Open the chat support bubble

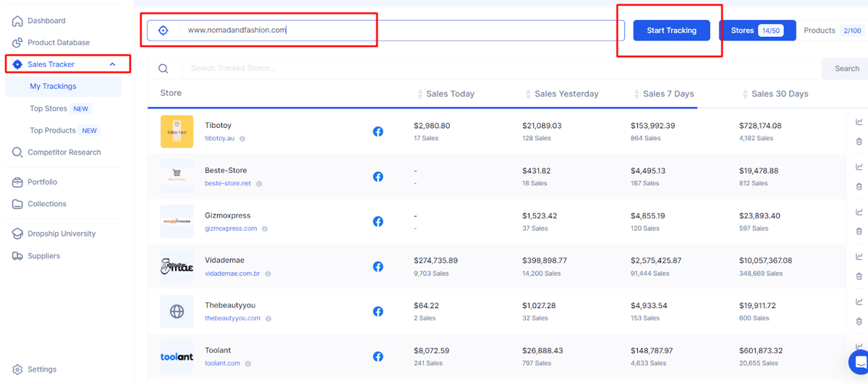click(859, 361)
